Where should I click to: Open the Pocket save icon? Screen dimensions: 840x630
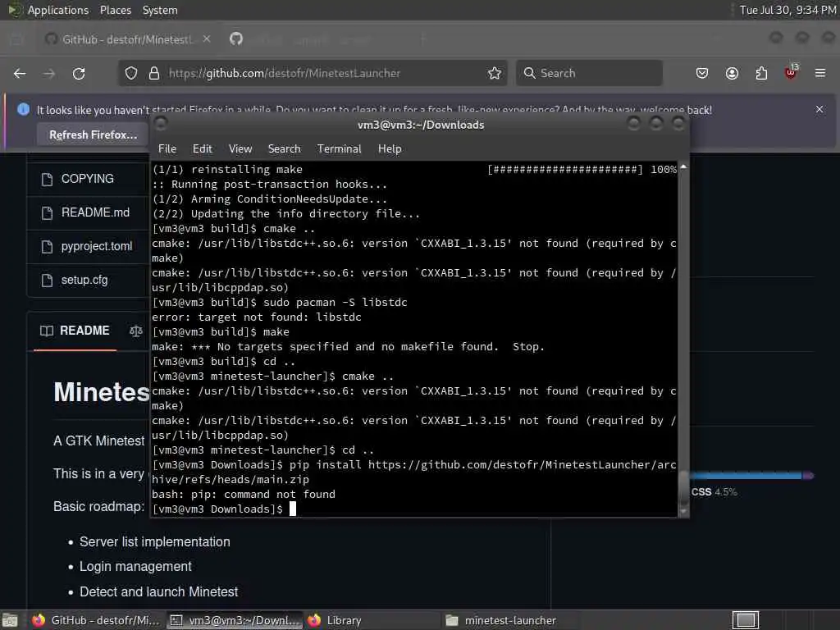click(702, 73)
